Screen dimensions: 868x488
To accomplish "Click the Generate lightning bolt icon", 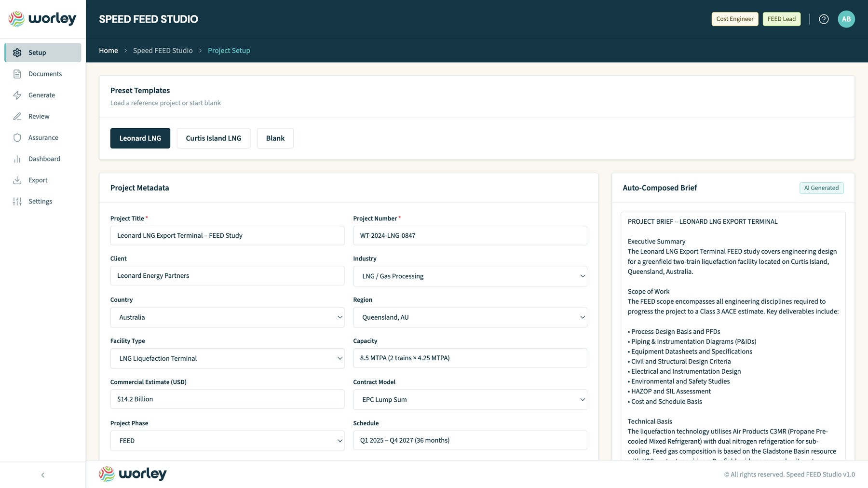I will tap(17, 95).
